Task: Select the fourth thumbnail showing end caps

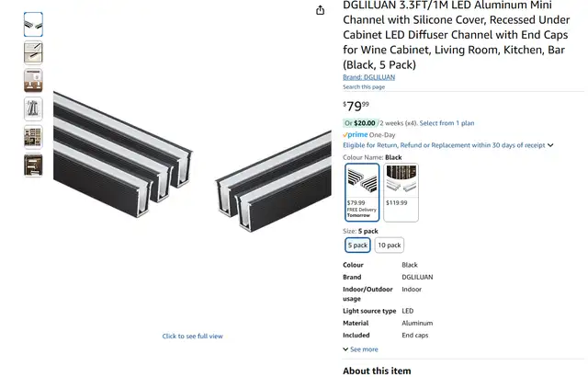Action: (33, 109)
